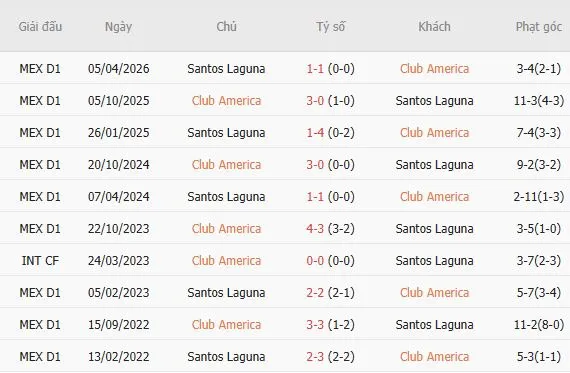The height and width of the screenshot is (373, 570).
Task: Select the Ngày column header
Action: 118,27
